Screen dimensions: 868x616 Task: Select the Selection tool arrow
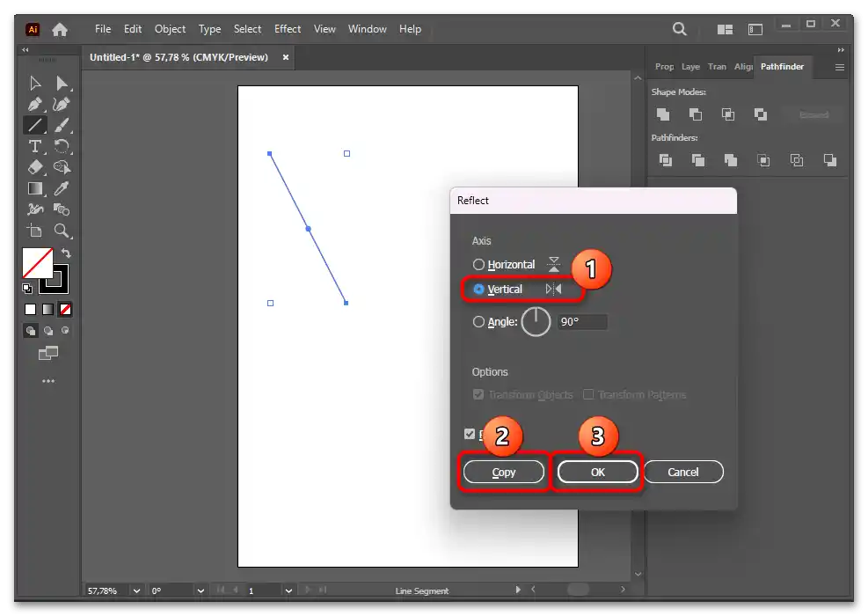35,83
